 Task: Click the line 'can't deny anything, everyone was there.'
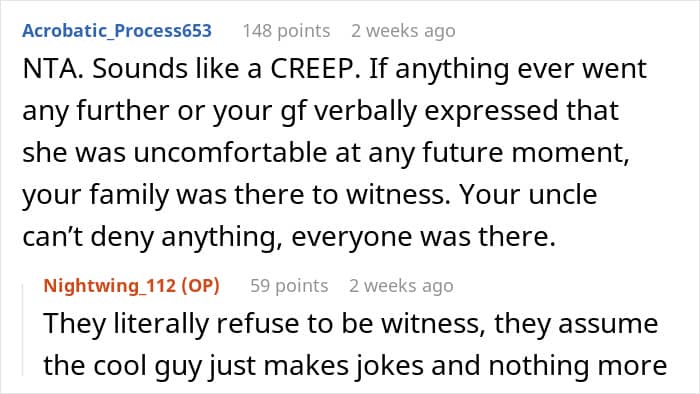pos(289,236)
